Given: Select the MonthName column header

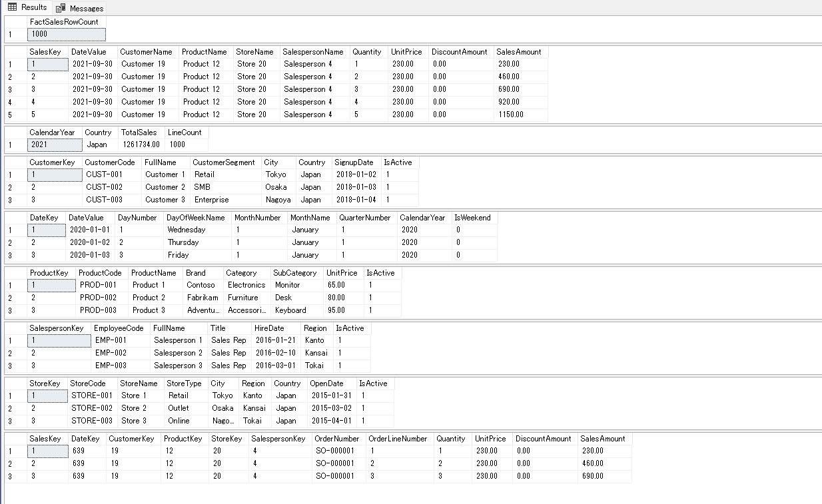Looking at the screenshot, I should [x=311, y=218].
